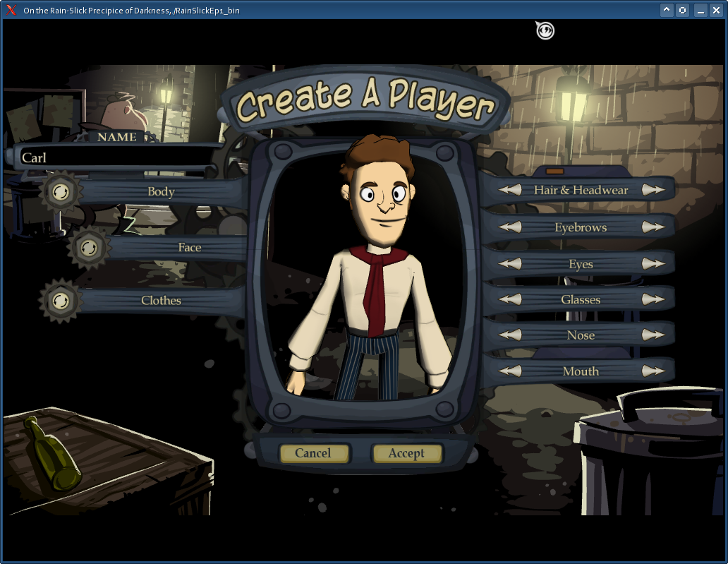This screenshot has width=728, height=564.
Task: Cancel character creation
Action: coord(313,453)
